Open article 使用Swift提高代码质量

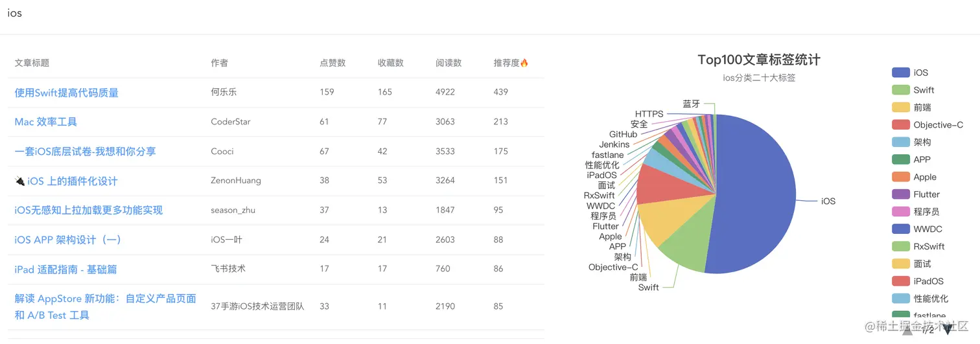coord(66,93)
